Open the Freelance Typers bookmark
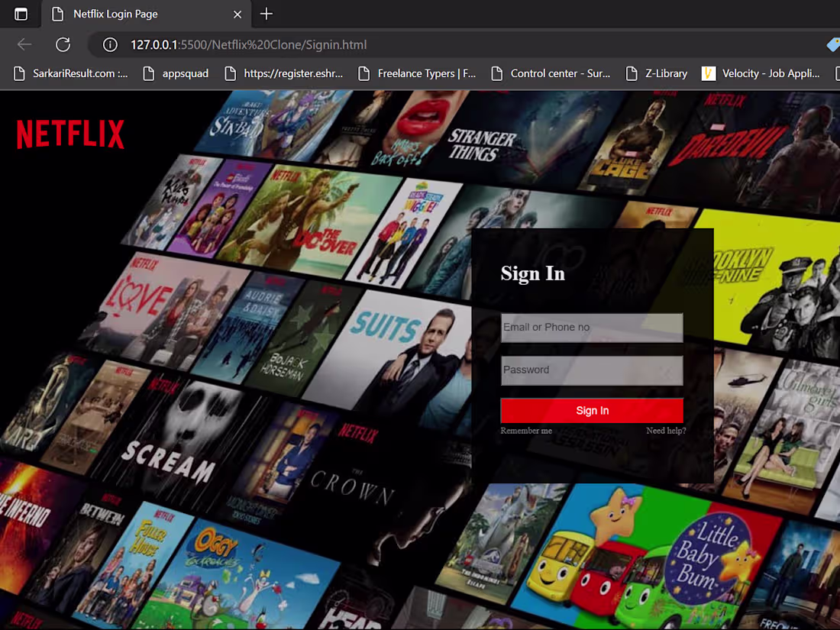Viewport: 840px width, 630px height. pos(417,73)
